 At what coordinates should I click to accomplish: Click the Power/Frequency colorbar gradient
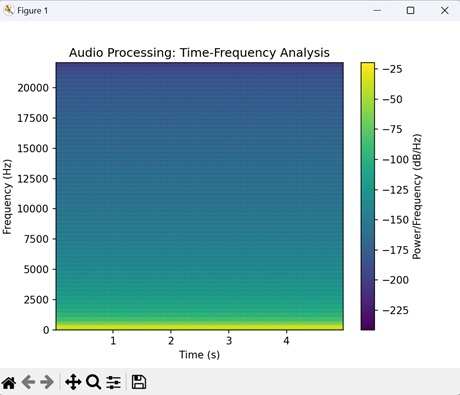pos(368,196)
